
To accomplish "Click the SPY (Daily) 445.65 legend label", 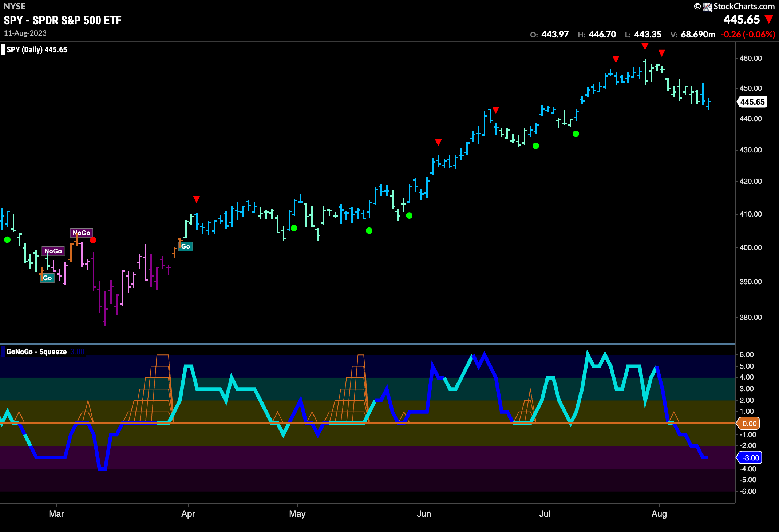I will (37, 49).
